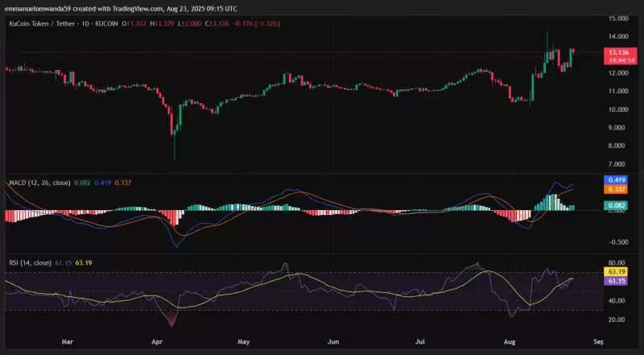Viewport: 644px width, 355px height.
Task: Click the -0.500 MACD axis label
Action: click(618, 242)
